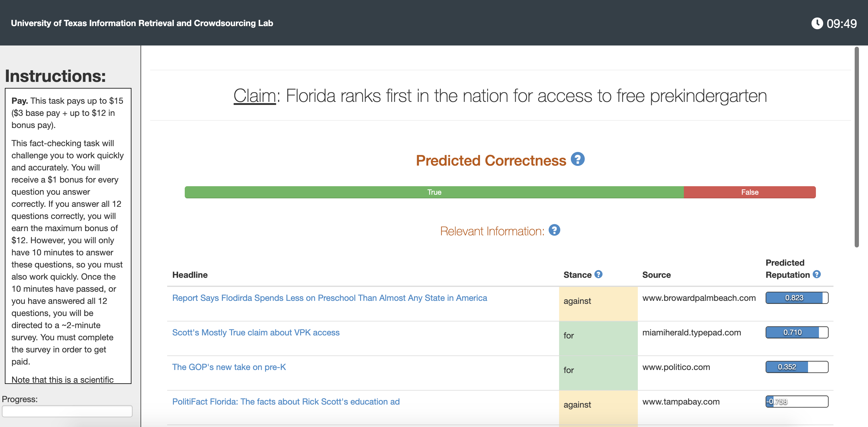Click the 'for' stance cell for miamiherald
Screen dimensions: 868x427
pos(598,339)
